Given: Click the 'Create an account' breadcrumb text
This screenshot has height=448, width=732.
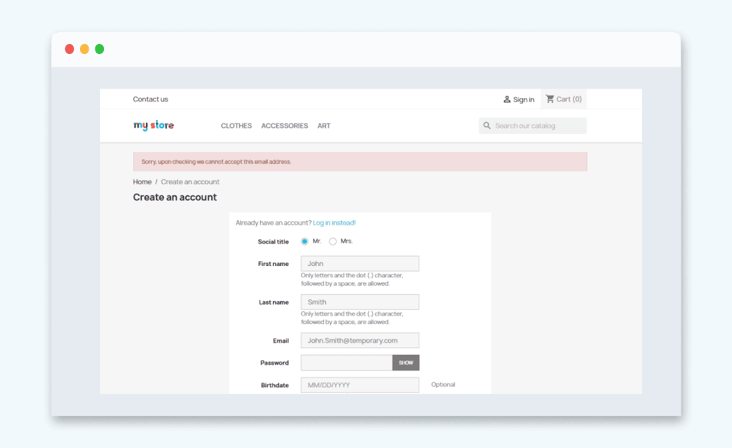Looking at the screenshot, I should tap(190, 182).
